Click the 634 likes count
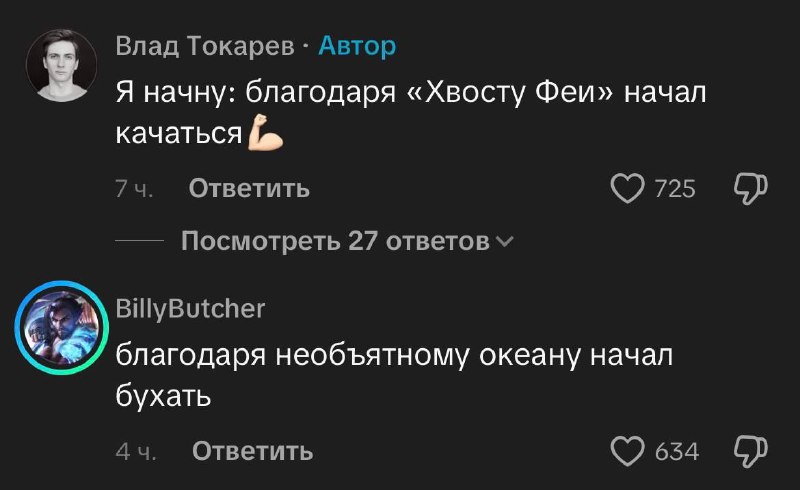The image size is (800, 490). [x=676, y=452]
